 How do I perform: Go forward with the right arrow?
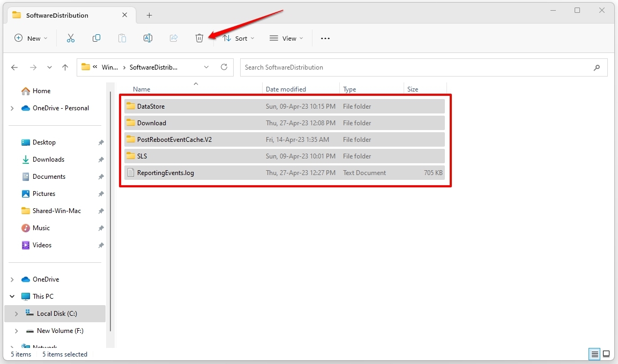pos(33,67)
